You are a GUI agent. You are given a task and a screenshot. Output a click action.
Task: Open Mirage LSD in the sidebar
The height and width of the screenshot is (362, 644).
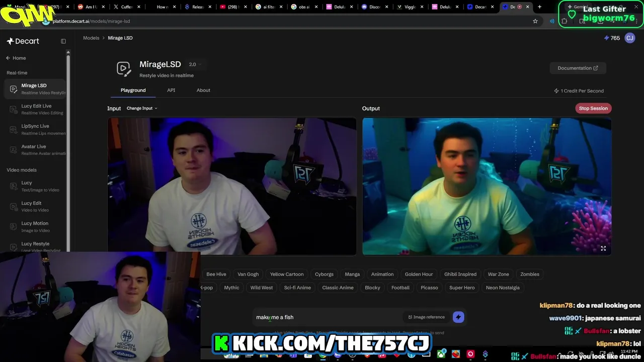[35, 89]
